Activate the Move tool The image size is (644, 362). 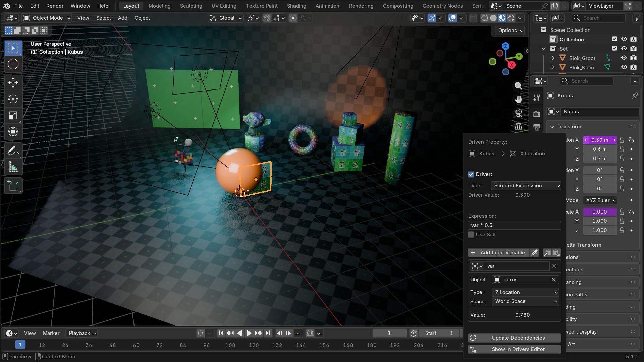(13, 83)
